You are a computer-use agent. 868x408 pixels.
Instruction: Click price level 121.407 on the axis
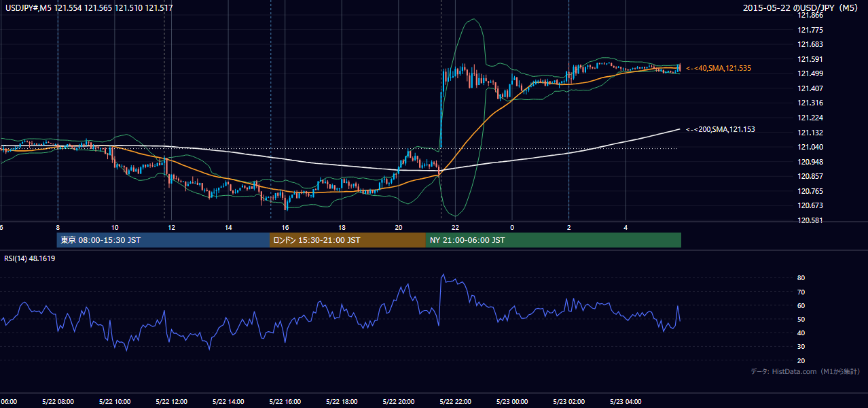810,88
